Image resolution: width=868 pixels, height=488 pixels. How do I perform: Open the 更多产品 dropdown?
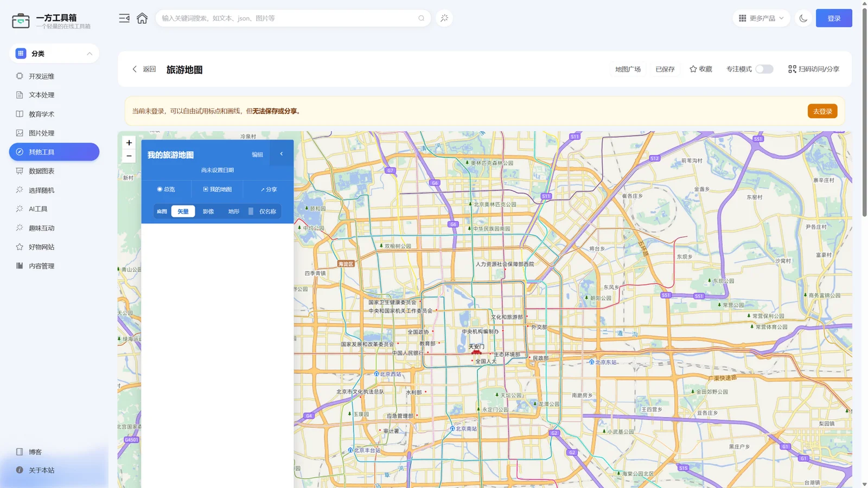[x=761, y=18]
